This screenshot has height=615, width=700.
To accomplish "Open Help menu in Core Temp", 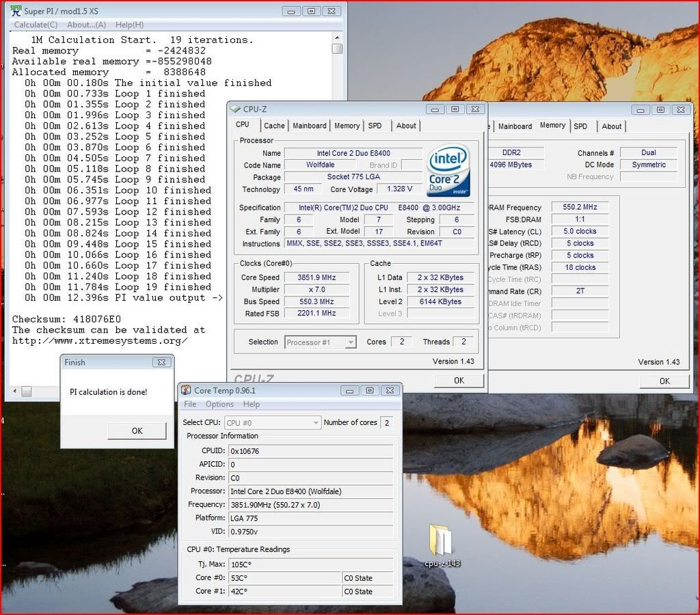I will pos(252,404).
